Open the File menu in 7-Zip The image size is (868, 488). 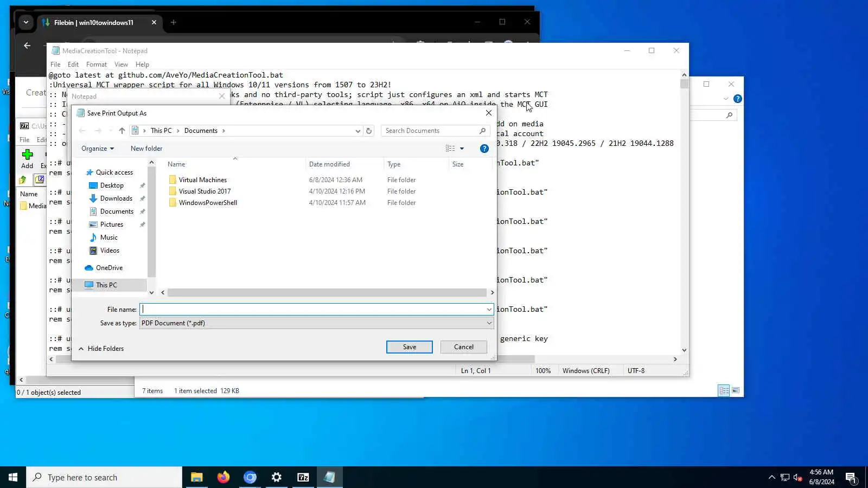[24, 140]
